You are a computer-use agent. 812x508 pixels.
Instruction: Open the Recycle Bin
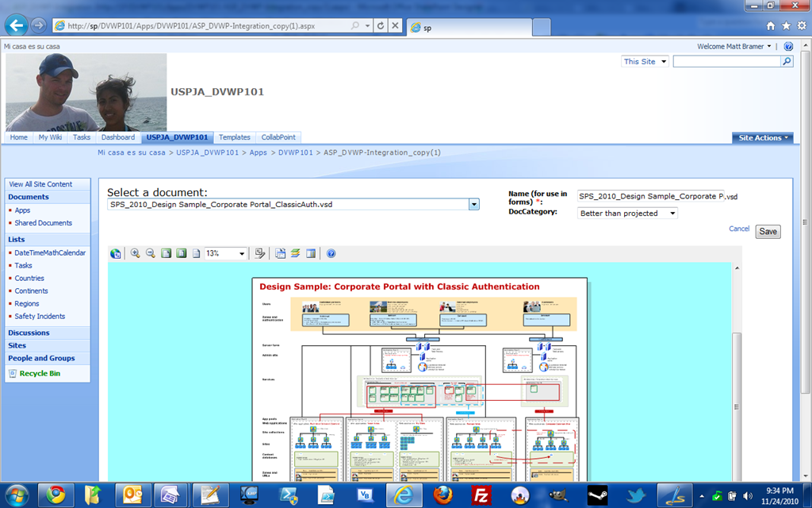40,373
